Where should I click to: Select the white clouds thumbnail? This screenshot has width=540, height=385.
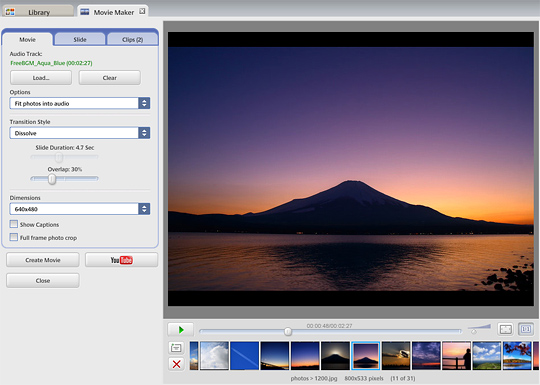[x=214, y=355]
